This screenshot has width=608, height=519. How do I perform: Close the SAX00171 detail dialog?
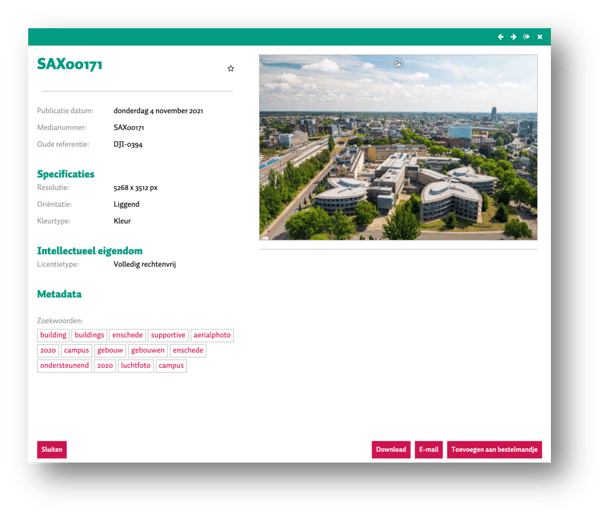point(540,37)
